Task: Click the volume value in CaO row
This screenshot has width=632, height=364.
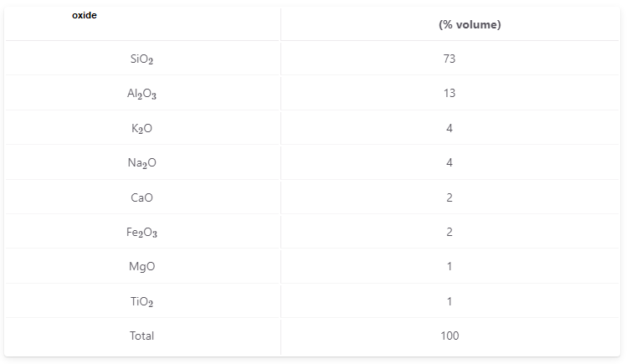Action: [x=450, y=197]
